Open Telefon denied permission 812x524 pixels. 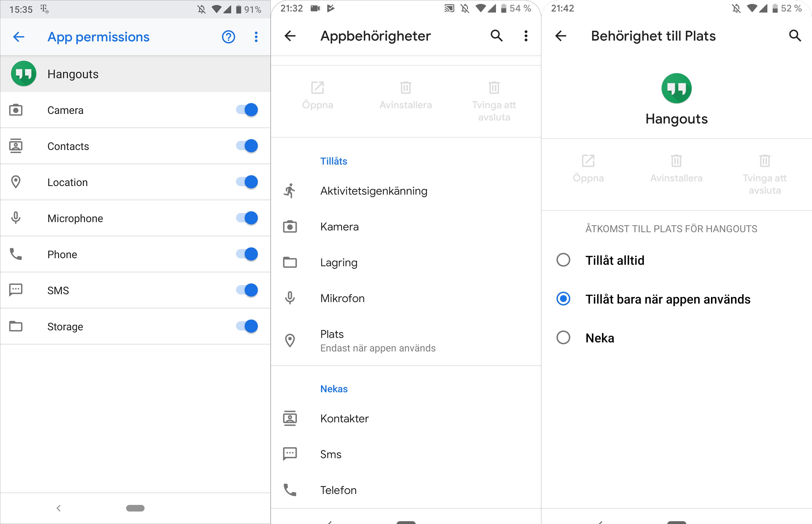pyautogui.click(x=406, y=490)
